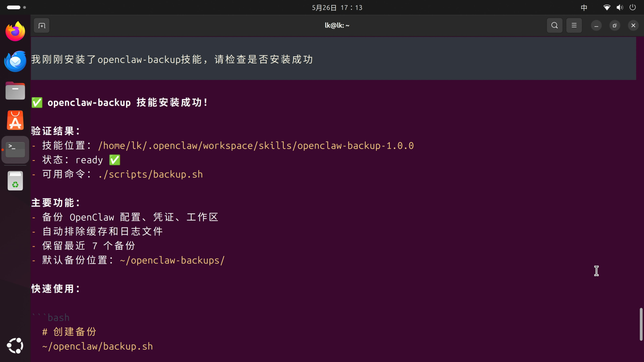Viewport: 644px width, 362px height.
Task: Launch Thunderbird mail from the dock
Action: (x=15, y=61)
